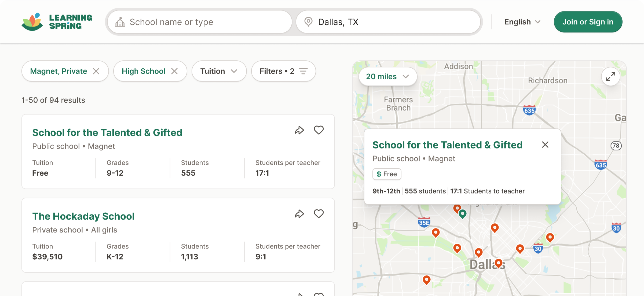This screenshot has height=296, width=644.
Task: Remove the High School filter
Action: [x=174, y=71]
